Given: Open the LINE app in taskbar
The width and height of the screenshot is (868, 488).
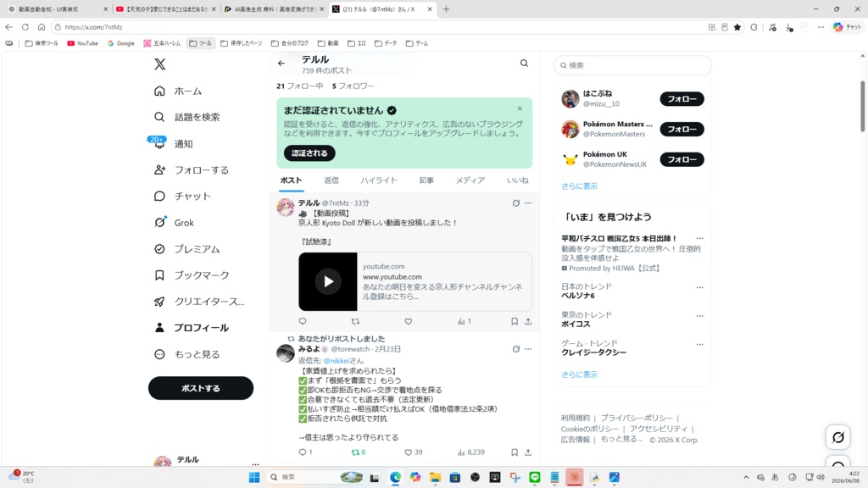Looking at the screenshot, I should point(535,478).
